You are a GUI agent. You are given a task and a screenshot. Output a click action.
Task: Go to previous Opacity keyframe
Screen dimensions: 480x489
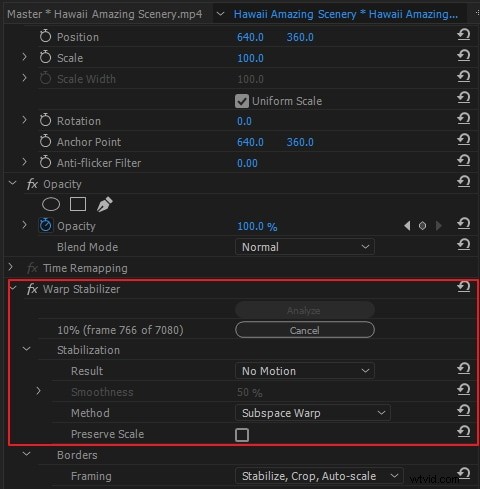pyautogui.click(x=407, y=226)
